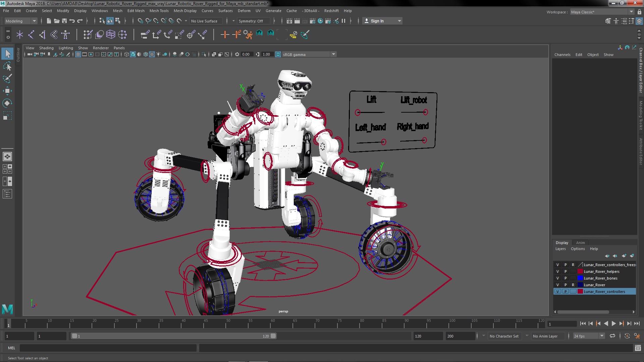Switch to the Anim layer tab
This screenshot has height=362, width=644.
580,243
